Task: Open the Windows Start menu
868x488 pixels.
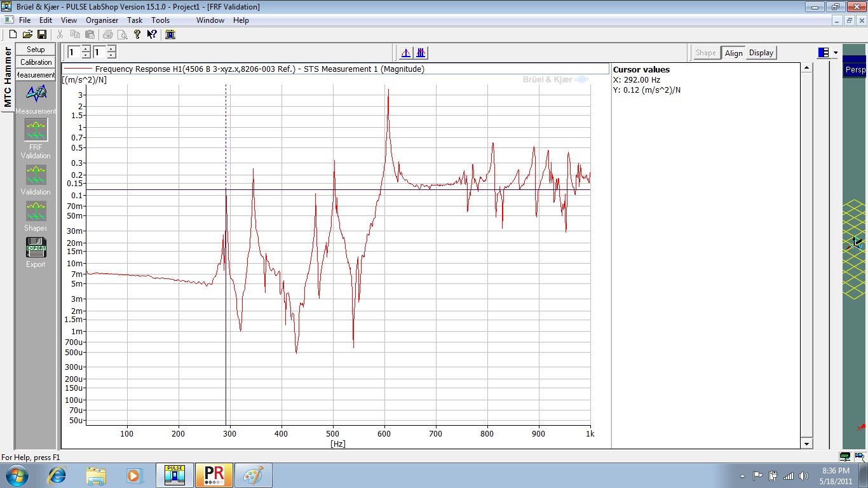Action: (x=16, y=475)
